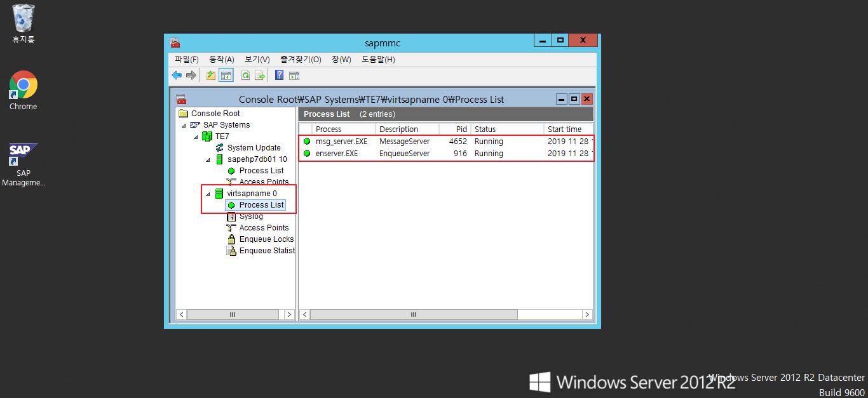Click the msg_server.EXE process name

click(x=341, y=142)
